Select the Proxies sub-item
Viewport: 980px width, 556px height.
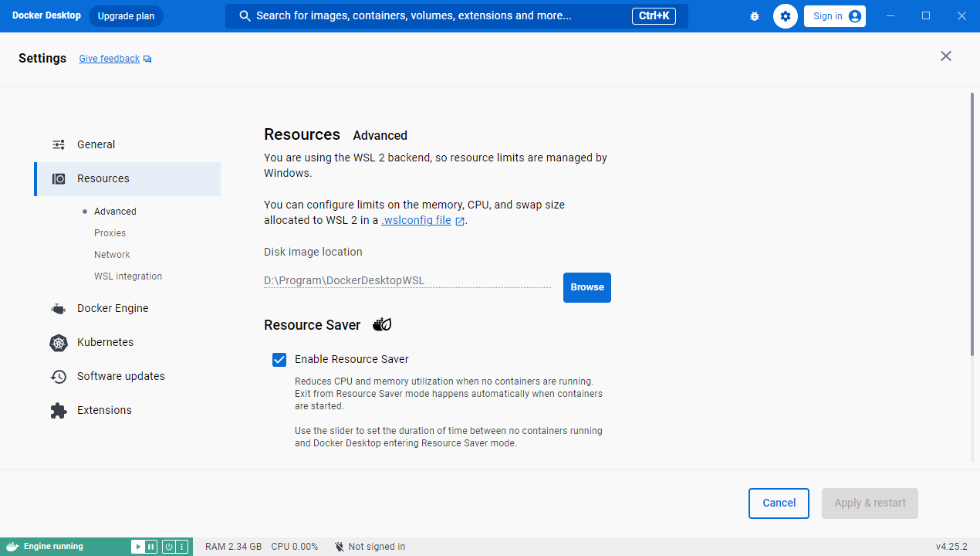(110, 233)
